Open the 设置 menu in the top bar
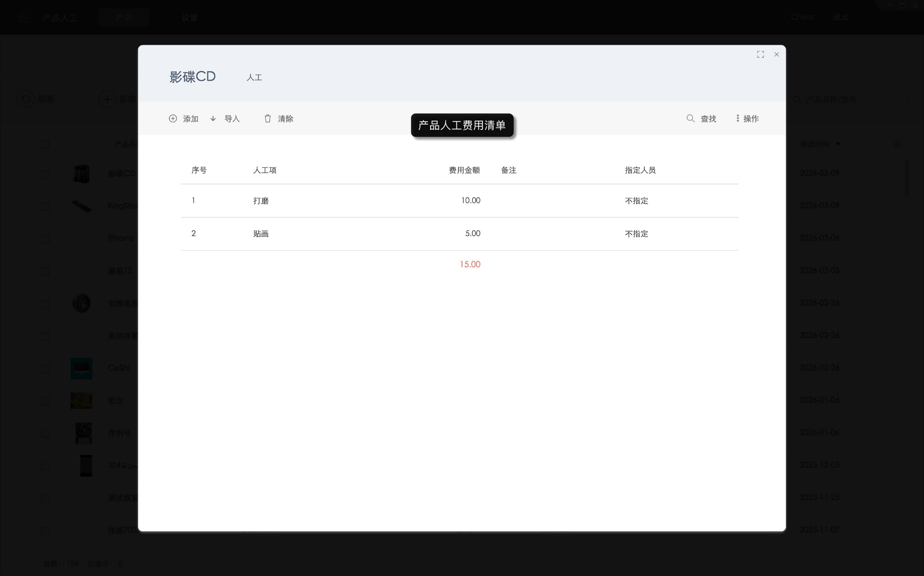The width and height of the screenshot is (924, 576). pyautogui.click(x=189, y=17)
